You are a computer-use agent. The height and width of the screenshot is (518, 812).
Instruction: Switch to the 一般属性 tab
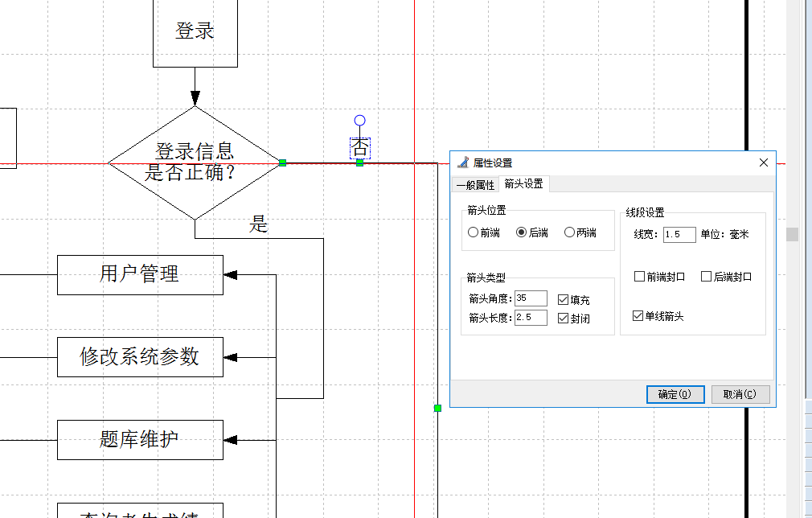coord(475,185)
